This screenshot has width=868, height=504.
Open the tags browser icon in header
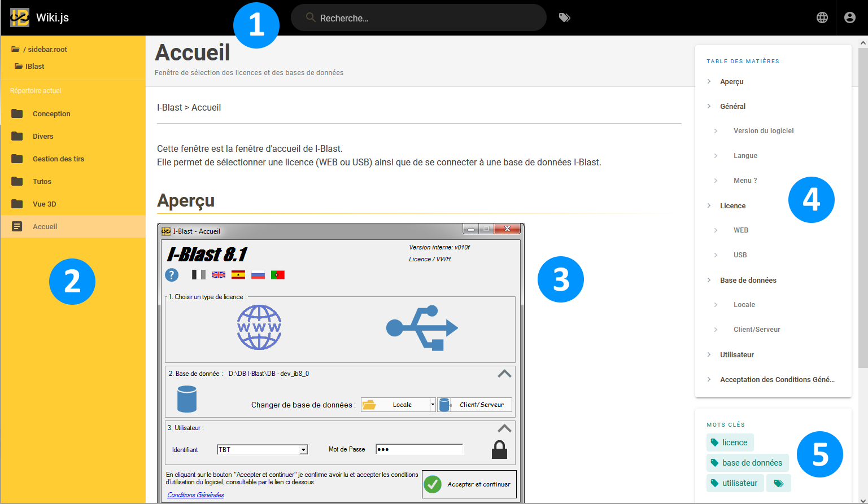coord(564,17)
